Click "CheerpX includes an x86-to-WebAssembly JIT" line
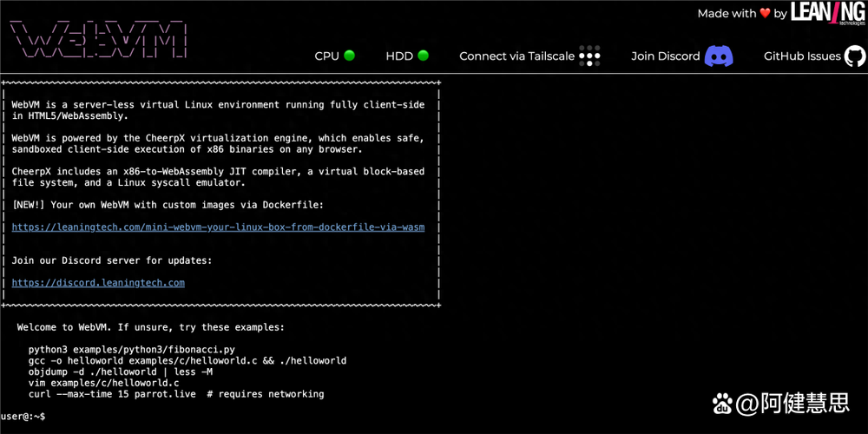Image resolution: width=868 pixels, height=434 pixels. coord(218,172)
